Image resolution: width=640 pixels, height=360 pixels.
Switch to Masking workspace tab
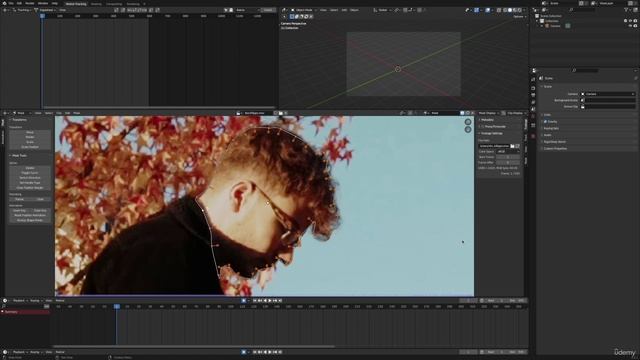point(96,4)
